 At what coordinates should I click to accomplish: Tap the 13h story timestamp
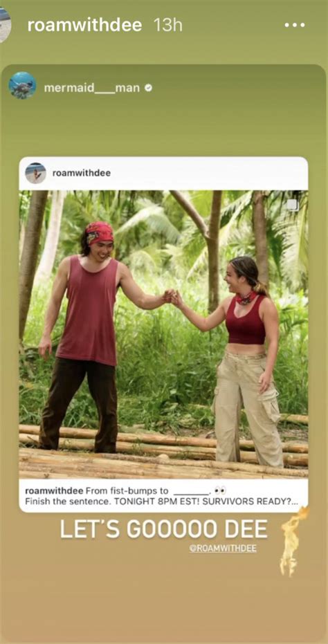tap(167, 25)
